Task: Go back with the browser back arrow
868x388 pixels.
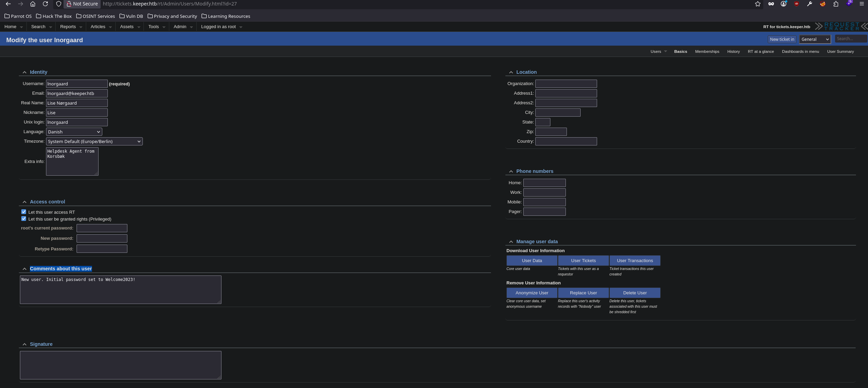Action: 8,4
